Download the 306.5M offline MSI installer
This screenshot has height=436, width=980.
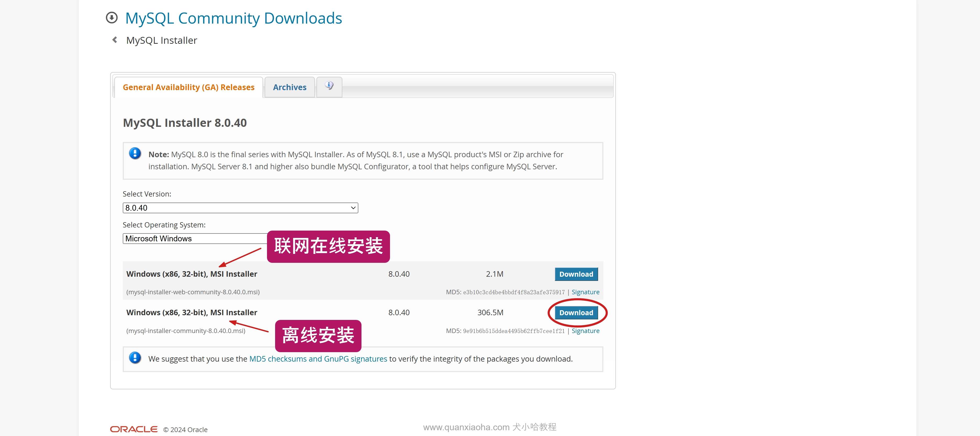point(576,313)
